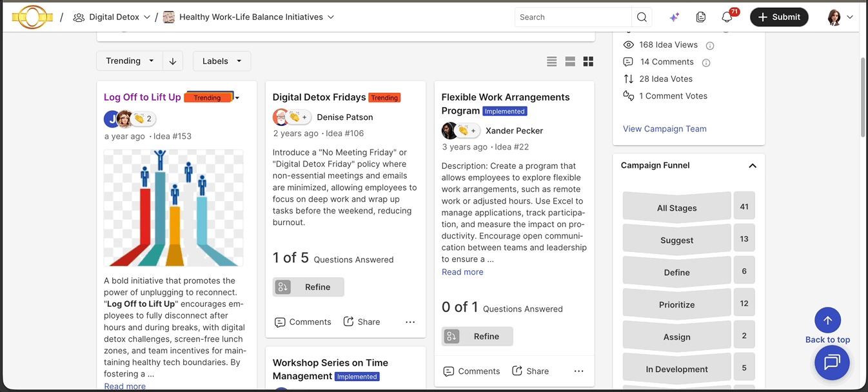Open user profile avatar menu
This screenshot has width=868, height=392.
840,17
